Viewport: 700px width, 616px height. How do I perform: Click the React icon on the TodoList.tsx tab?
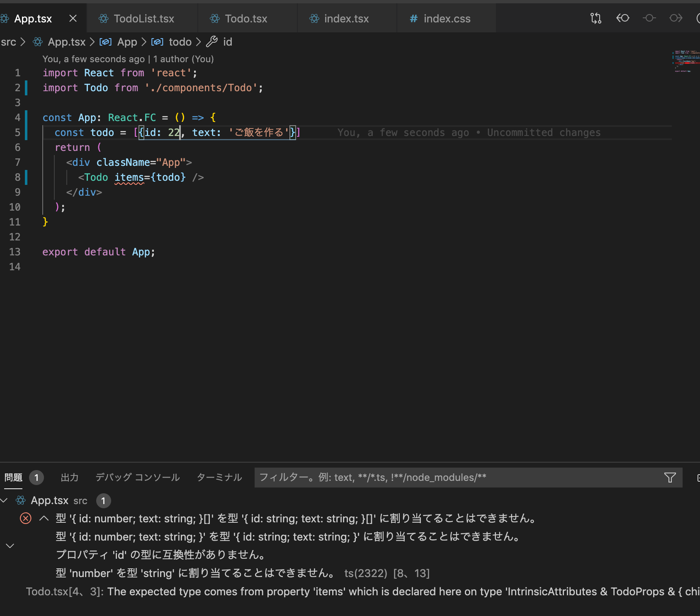pyautogui.click(x=104, y=18)
